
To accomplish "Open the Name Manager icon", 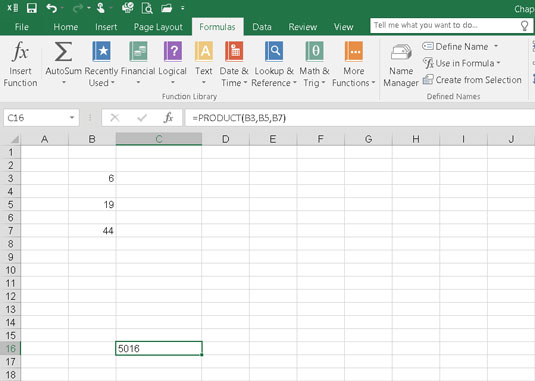I will 401,52.
